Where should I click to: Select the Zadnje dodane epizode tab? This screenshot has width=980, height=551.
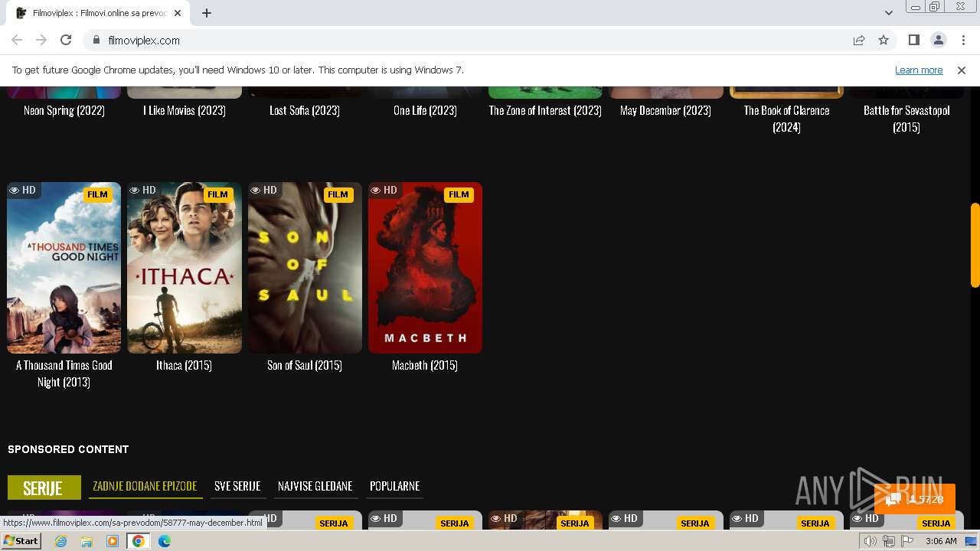click(x=145, y=486)
